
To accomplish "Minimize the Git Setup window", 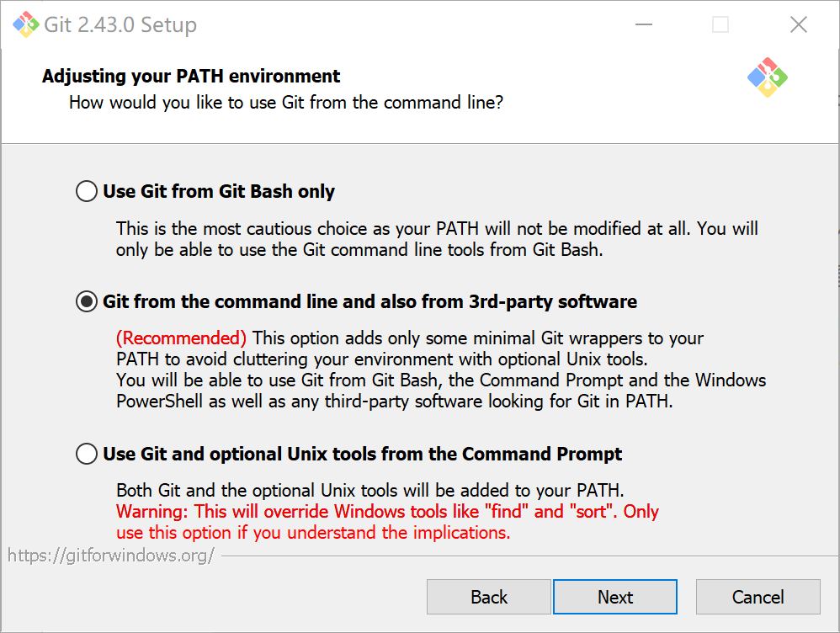I will pyautogui.click(x=643, y=24).
